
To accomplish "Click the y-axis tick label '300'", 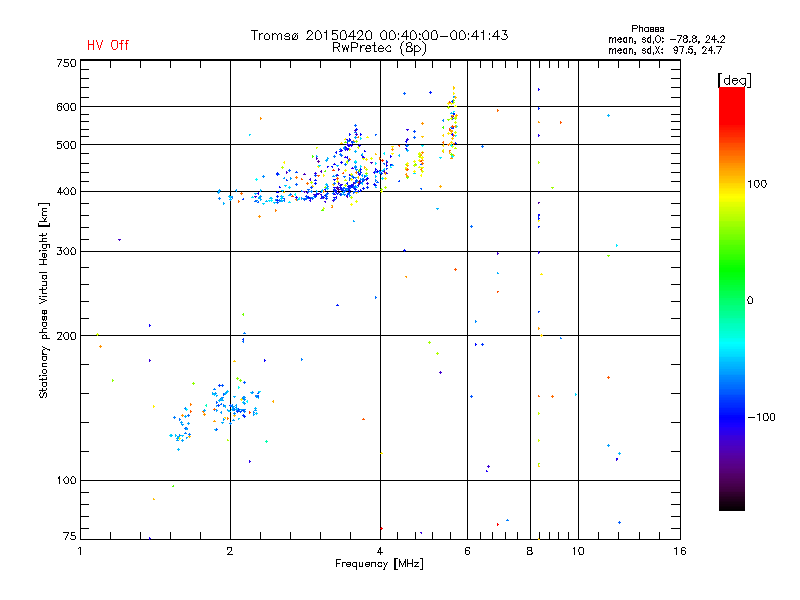I will pos(66,251).
